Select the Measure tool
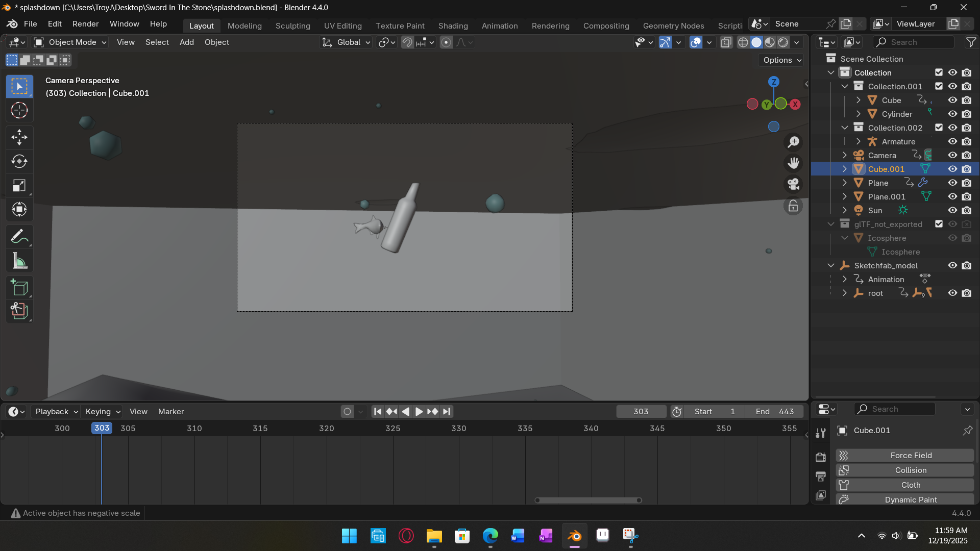This screenshot has width=980, height=551. [19, 261]
